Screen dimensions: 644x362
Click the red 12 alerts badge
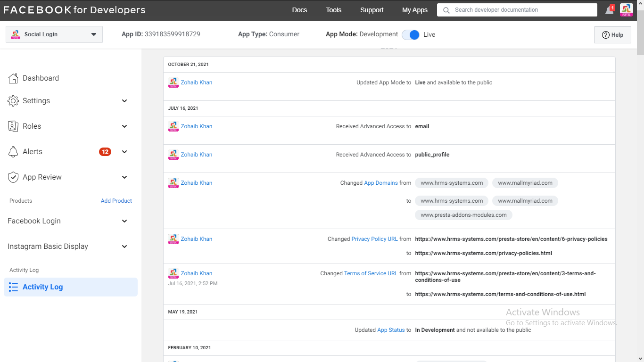(x=105, y=152)
